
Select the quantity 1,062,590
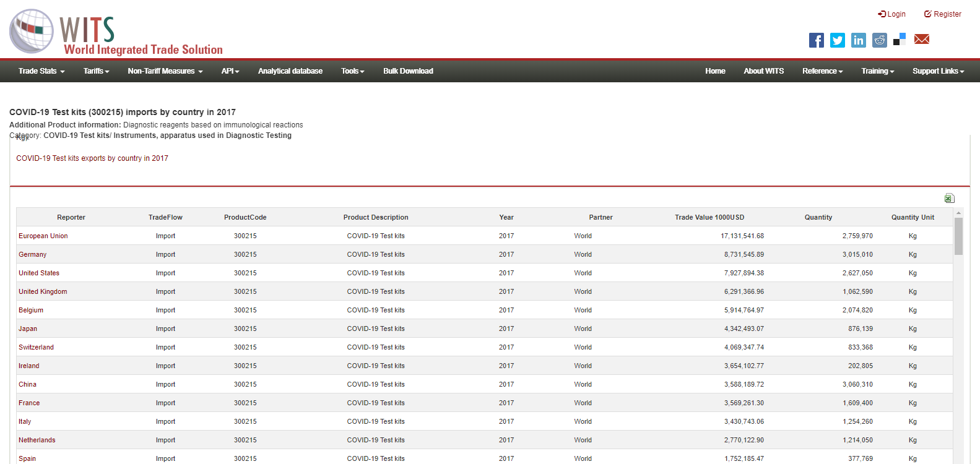pyautogui.click(x=857, y=291)
